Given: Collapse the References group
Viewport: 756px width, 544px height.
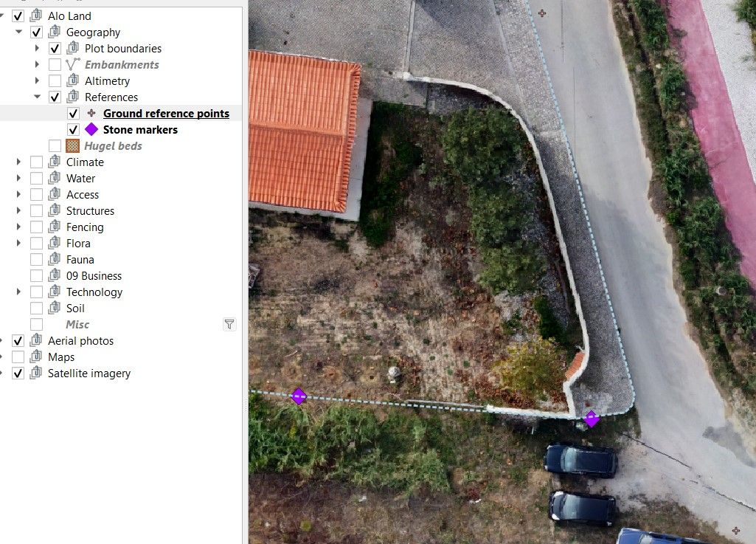Looking at the screenshot, I should [37, 97].
